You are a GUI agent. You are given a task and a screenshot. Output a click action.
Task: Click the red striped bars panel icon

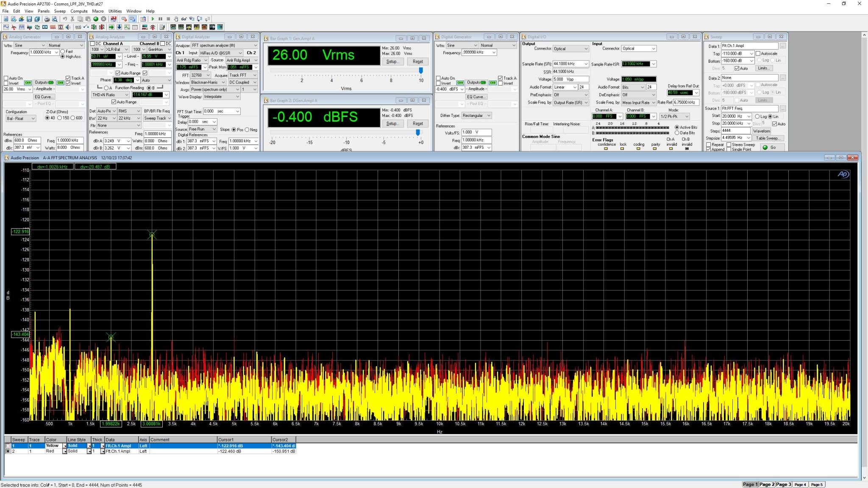coord(53,27)
